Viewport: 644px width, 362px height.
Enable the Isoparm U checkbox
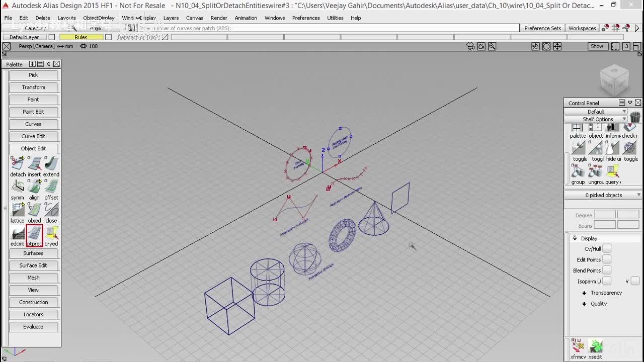click(607, 281)
